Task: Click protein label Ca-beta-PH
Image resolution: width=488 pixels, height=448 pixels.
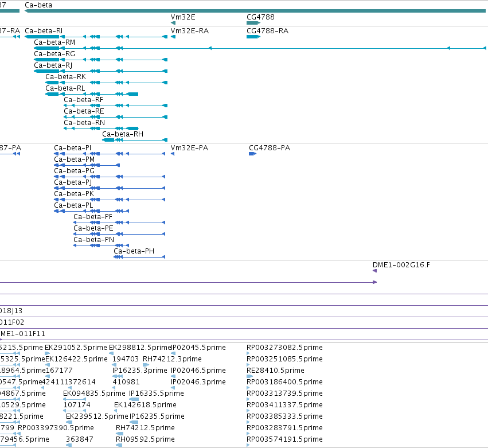Action: tap(134, 251)
